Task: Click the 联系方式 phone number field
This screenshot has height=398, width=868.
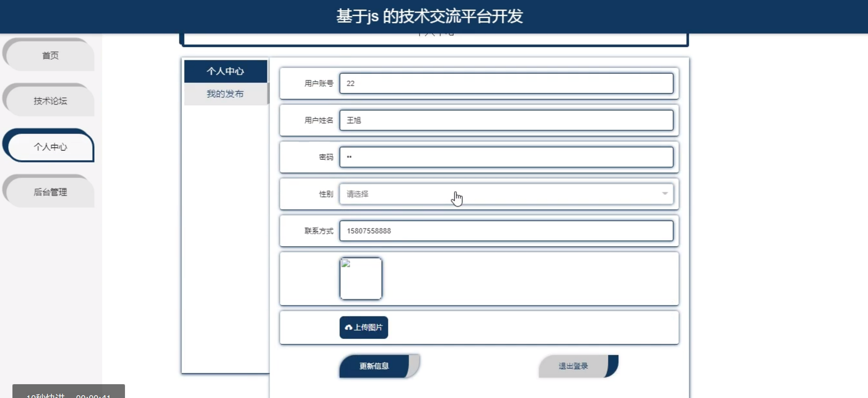Action: coord(506,231)
